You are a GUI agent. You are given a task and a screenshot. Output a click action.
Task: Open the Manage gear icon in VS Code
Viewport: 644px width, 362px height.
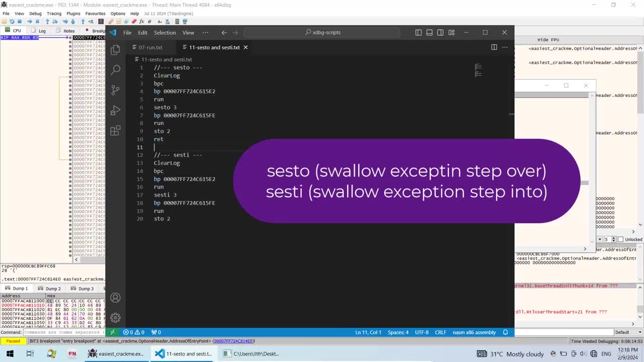pos(115,318)
